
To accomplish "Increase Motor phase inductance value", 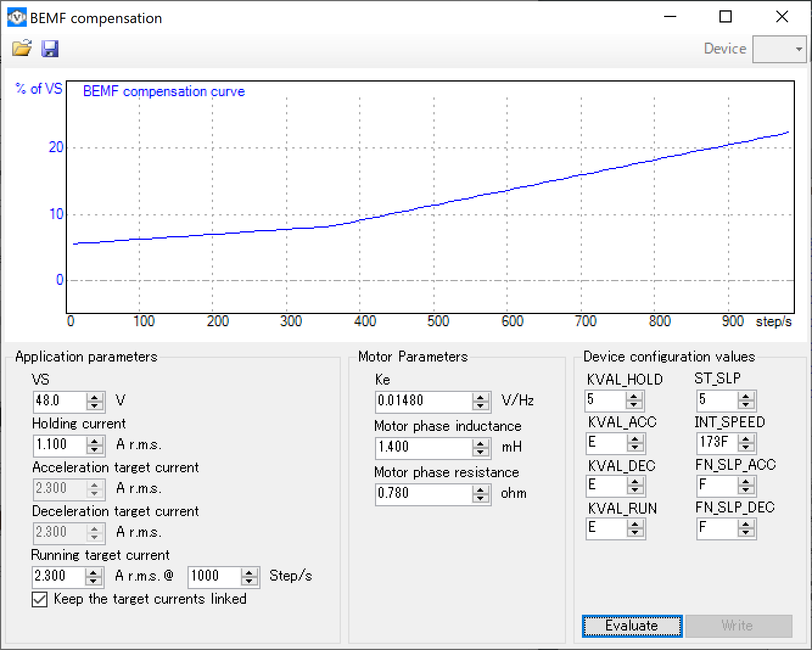I will pos(481,443).
